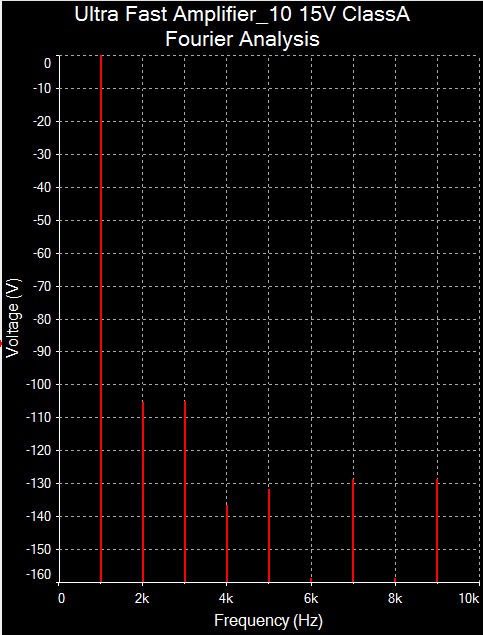Select the chart title "Ultra Fast Amplifier_10 15V ClassA"
This screenshot has height=635, width=483.
(243, 15)
